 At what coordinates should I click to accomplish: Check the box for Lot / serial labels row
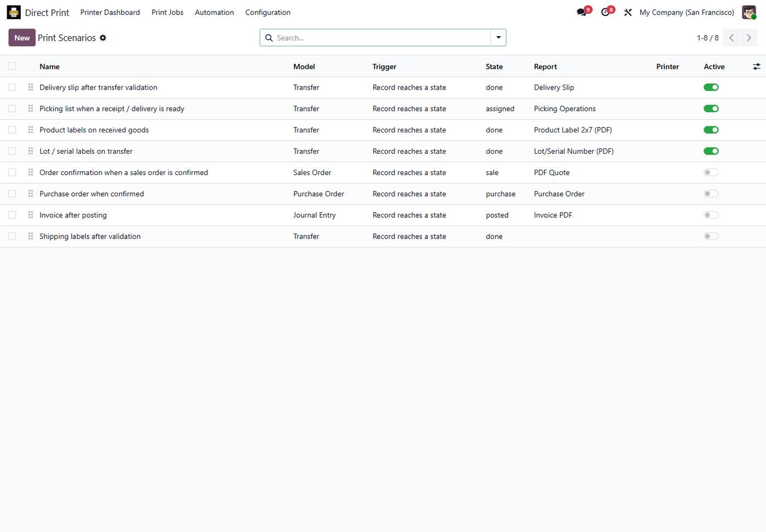coord(12,151)
